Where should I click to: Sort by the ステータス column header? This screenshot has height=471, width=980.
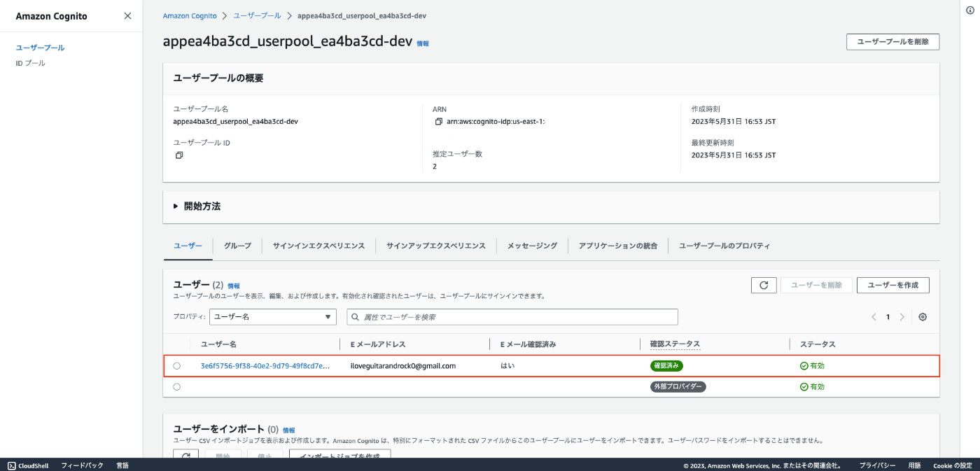coord(818,344)
